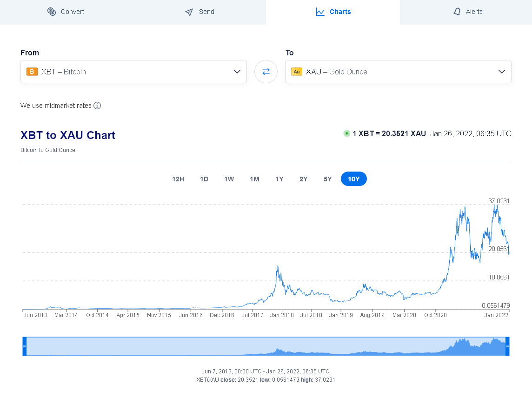This screenshot has height=398, width=532.
Task: Open the Alerts tab
Action: [468, 12]
